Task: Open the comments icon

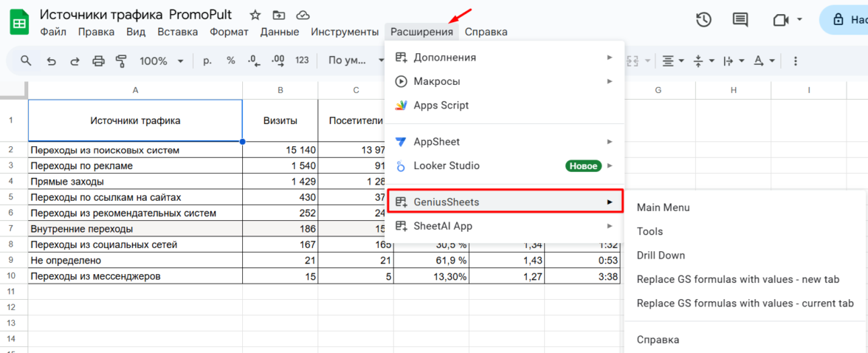Action: click(x=740, y=20)
